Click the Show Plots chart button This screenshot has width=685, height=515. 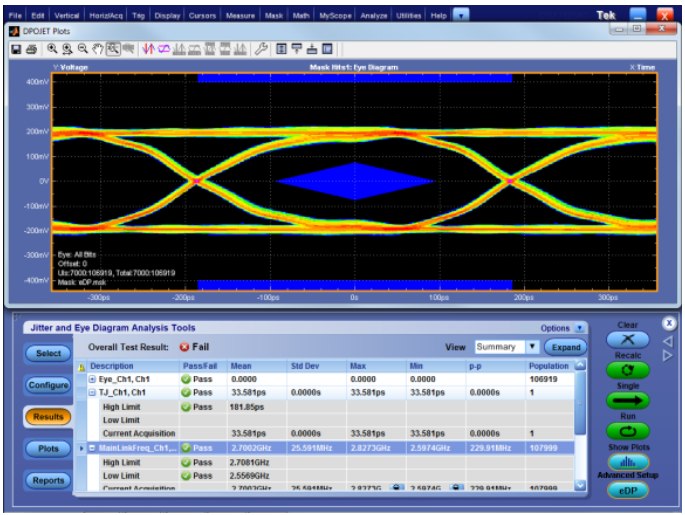627,461
